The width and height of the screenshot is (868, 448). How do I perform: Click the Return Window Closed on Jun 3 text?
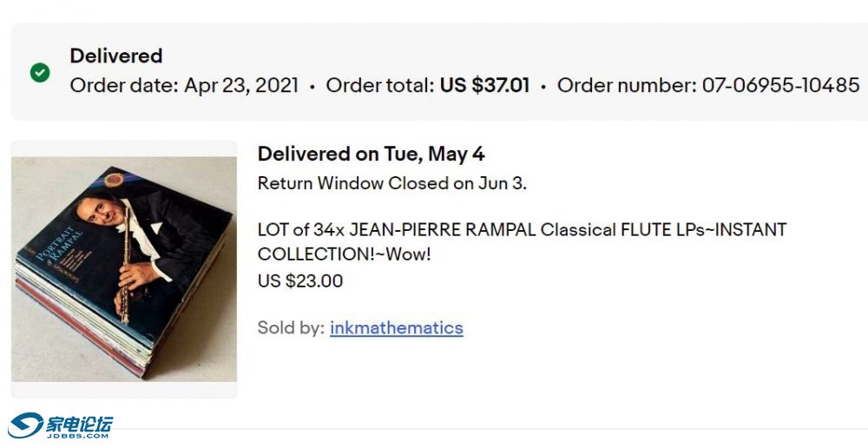coord(391,183)
